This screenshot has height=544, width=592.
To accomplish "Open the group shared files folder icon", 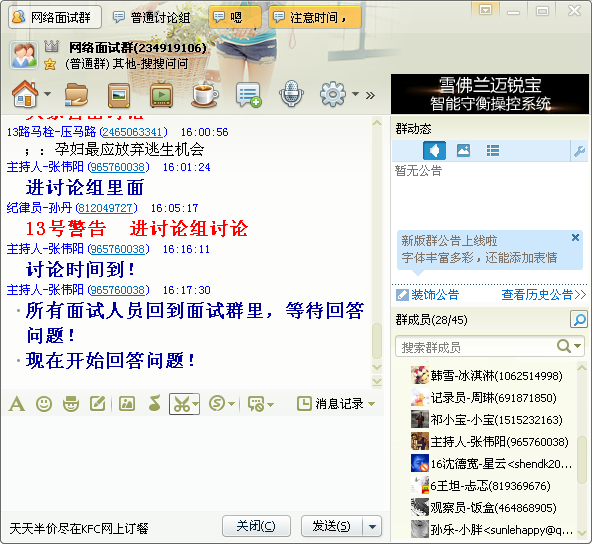I will pos(76,94).
